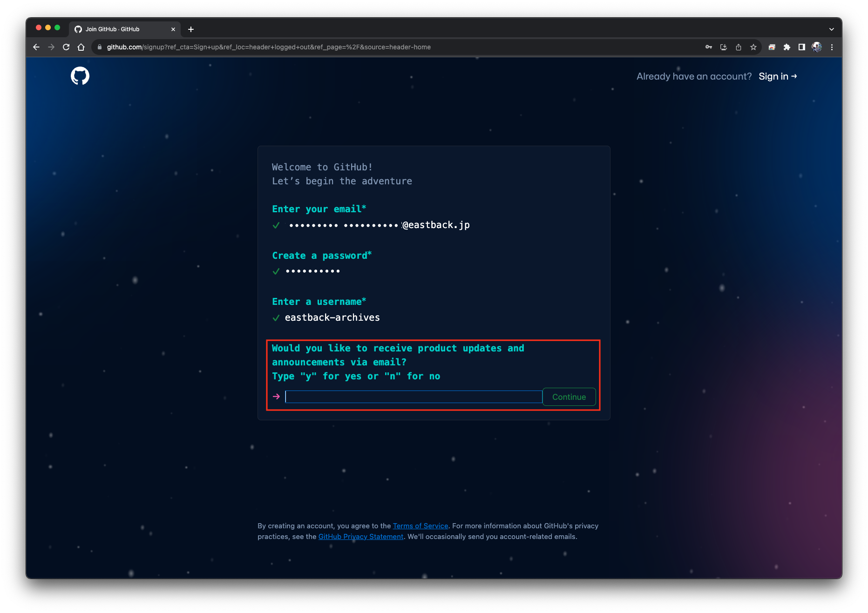The height and width of the screenshot is (613, 868).
Task: Open the red extension icon in toolbar
Action: 772,47
